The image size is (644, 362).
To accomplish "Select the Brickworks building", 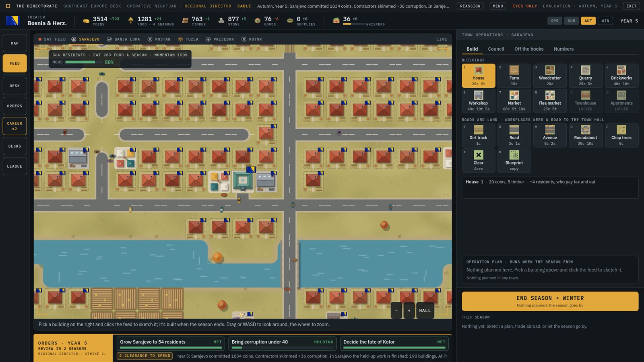I will (621, 76).
